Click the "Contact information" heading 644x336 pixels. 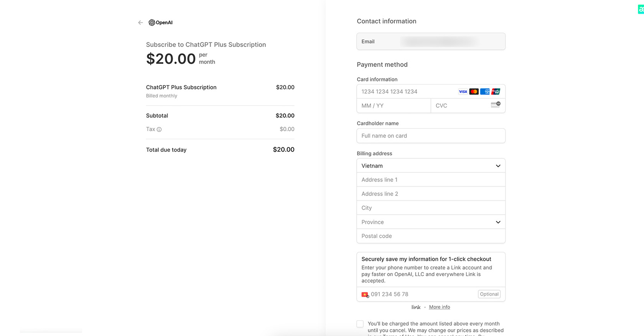click(386, 21)
